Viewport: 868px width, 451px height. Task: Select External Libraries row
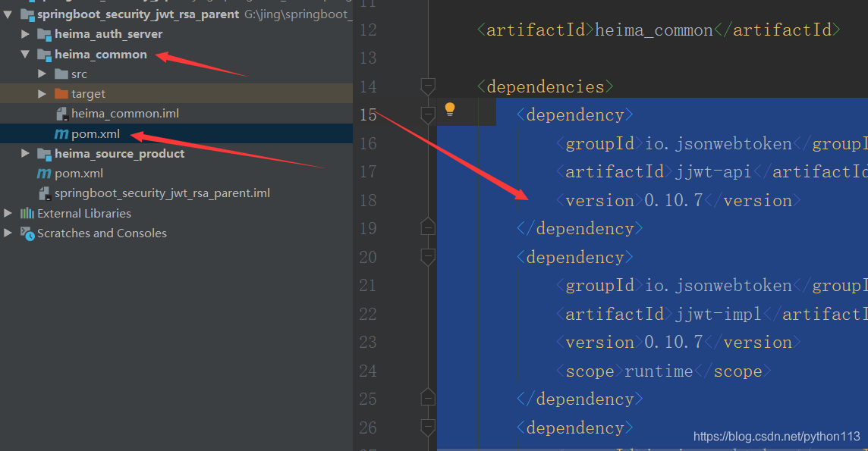176,213
